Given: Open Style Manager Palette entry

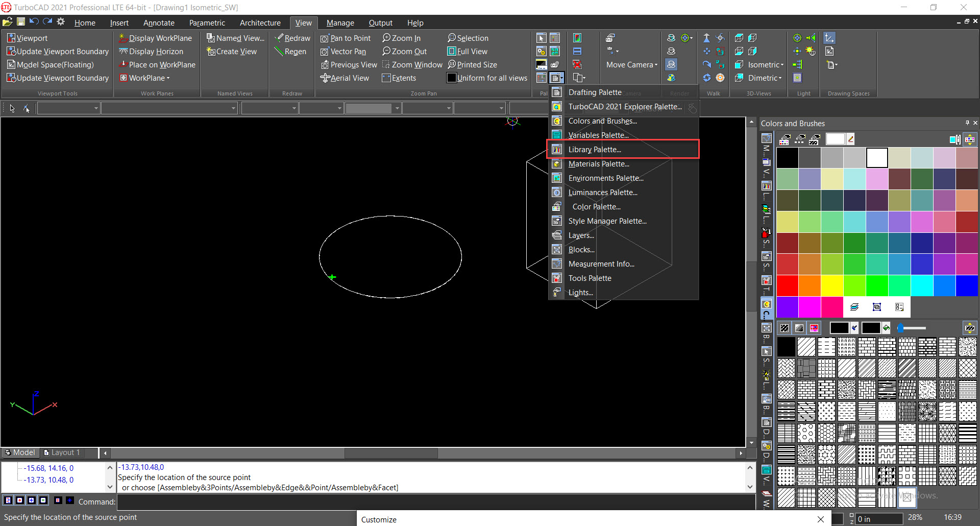Looking at the screenshot, I should click(623, 221).
